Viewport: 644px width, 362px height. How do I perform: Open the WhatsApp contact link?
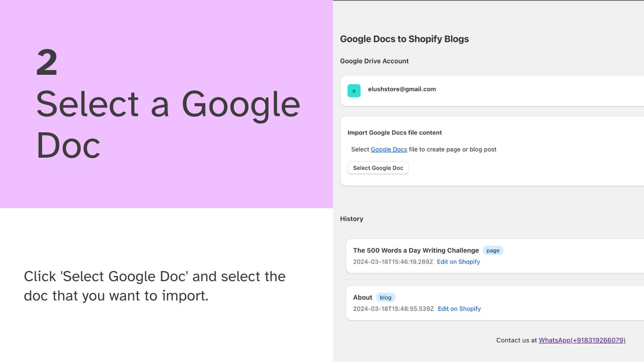[582, 340]
